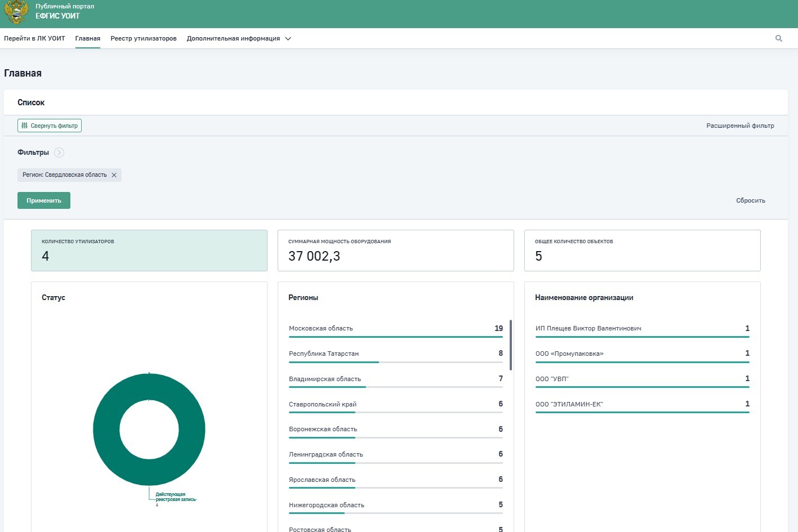Reset filters with Сбросить
Image resolution: width=798 pixels, height=532 pixels.
click(751, 200)
